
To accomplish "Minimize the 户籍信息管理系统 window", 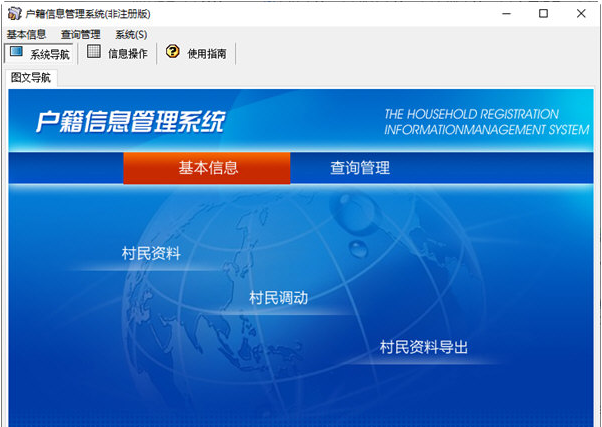I will pyautogui.click(x=507, y=13).
